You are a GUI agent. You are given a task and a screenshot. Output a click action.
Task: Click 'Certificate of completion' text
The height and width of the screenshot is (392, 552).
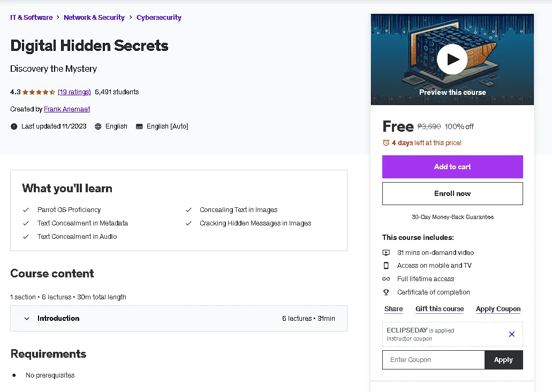(433, 292)
